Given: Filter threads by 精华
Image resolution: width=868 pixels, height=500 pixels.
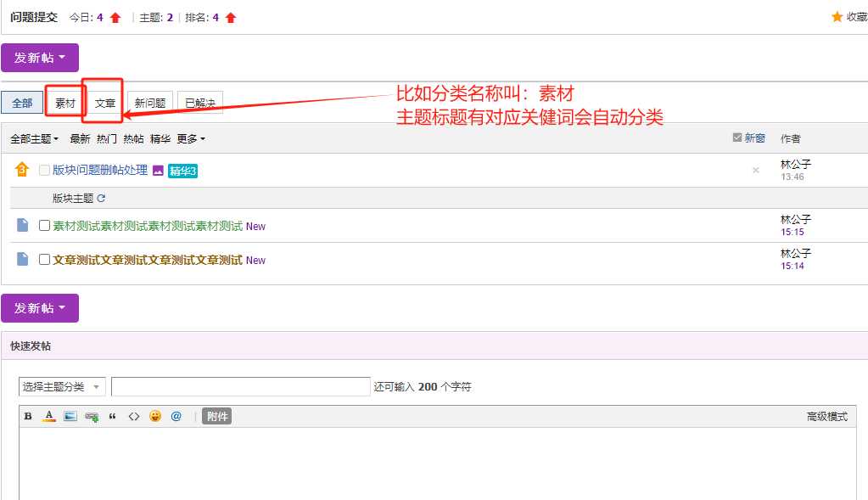Looking at the screenshot, I should [160, 139].
